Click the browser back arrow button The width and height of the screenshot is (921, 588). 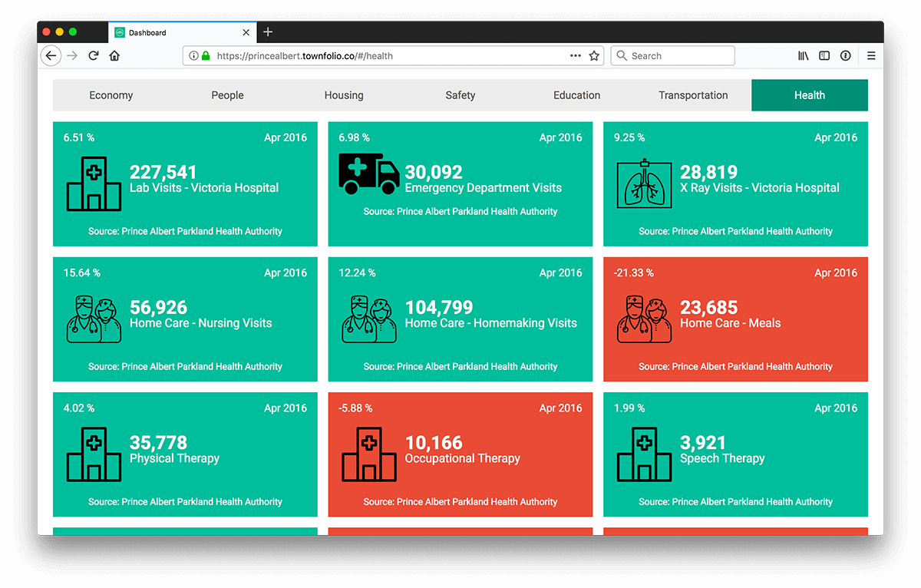click(x=51, y=55)
